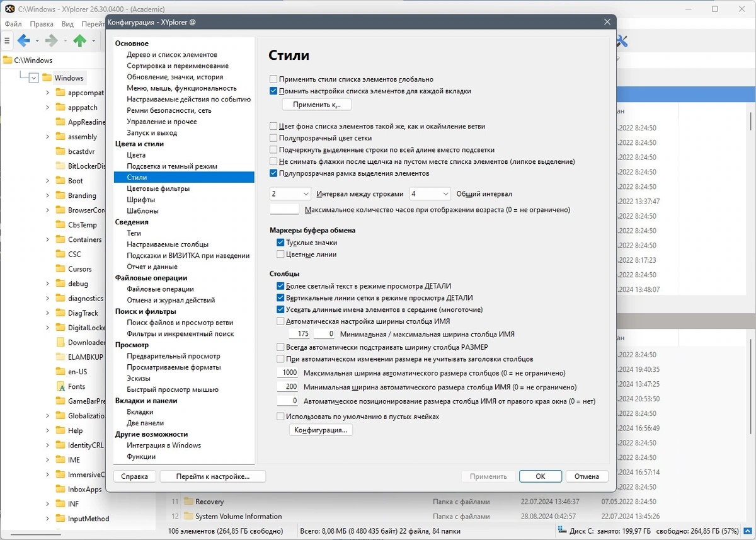Click the Downloaded folder's pale icon
Image resolution: width=756 pixels, height=540 pixels.
pos(60,342)
